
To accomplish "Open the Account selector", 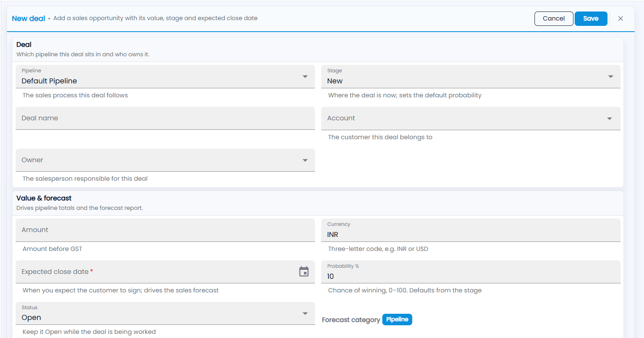I will [x=471, y=118].
